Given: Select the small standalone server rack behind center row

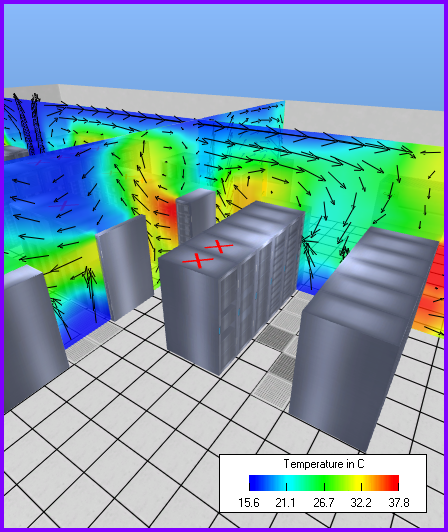Looking at the screenshot, I should coord(195,214).
